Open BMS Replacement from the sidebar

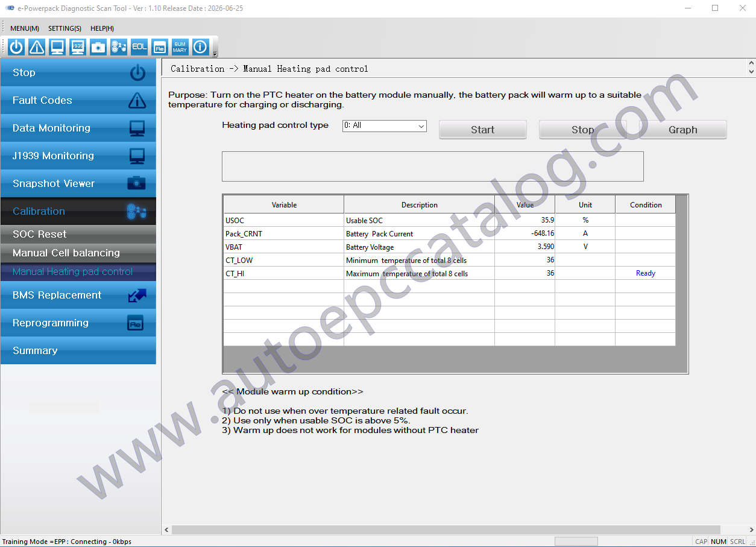[x=78, y=295]
